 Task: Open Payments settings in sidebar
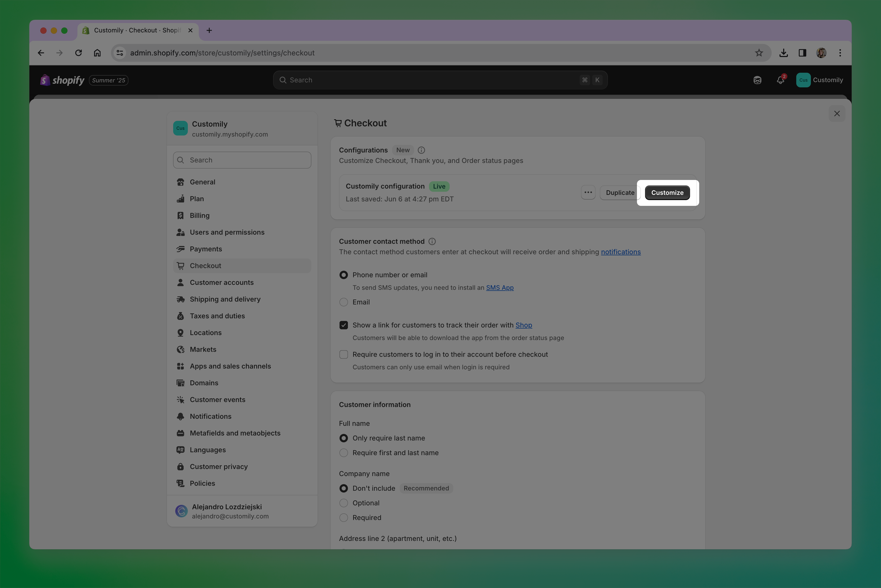[x=206, y=249]
